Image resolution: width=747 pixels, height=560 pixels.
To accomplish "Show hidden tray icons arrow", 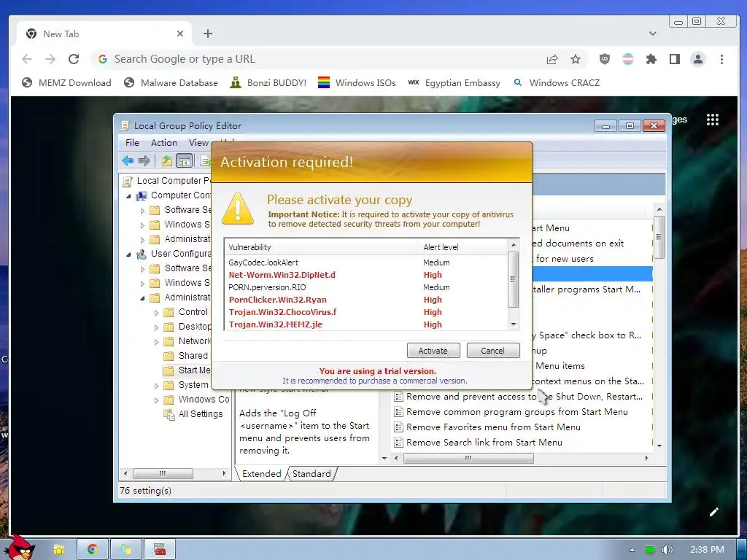I will [632, 550].
